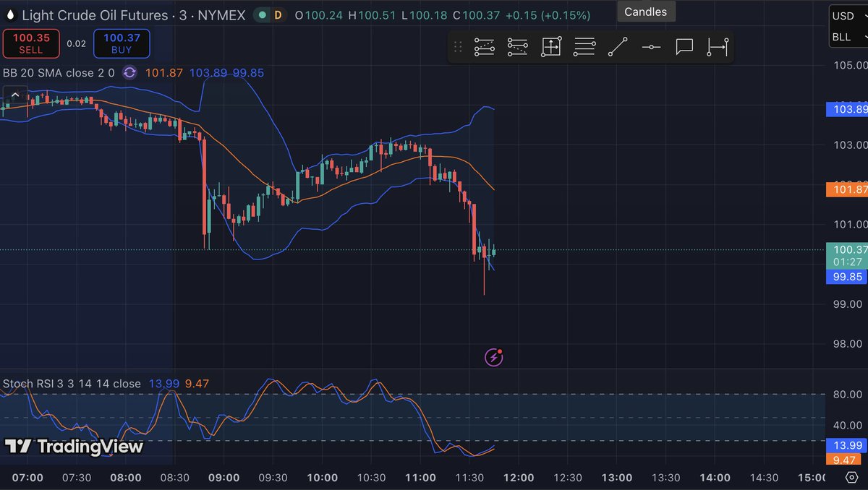The width and height of the screenshot is (868, 490).
Task: Click the BB 20 SMA close indicator legend
Action: tap(60, 72)
